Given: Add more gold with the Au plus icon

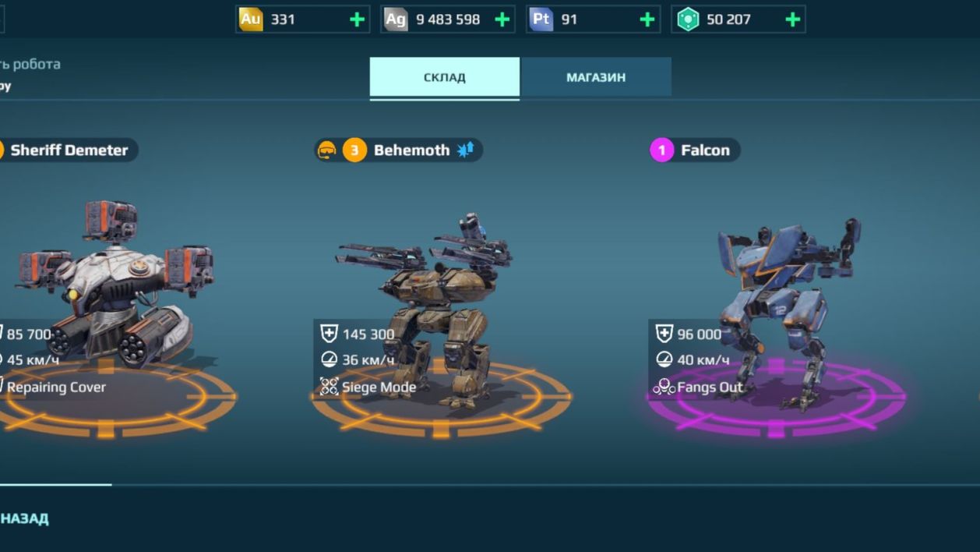Looking at the screenshot, I should pos(357,19).
